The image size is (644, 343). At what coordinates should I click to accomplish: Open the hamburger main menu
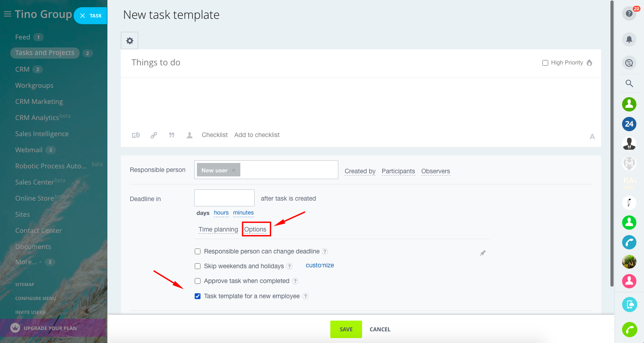pyautogui.click(x=7, y=14)
